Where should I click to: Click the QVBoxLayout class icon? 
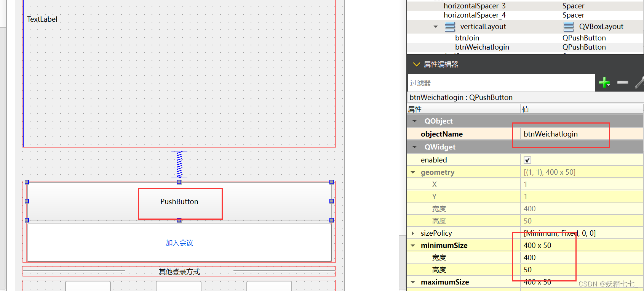(x=569, y=27)
